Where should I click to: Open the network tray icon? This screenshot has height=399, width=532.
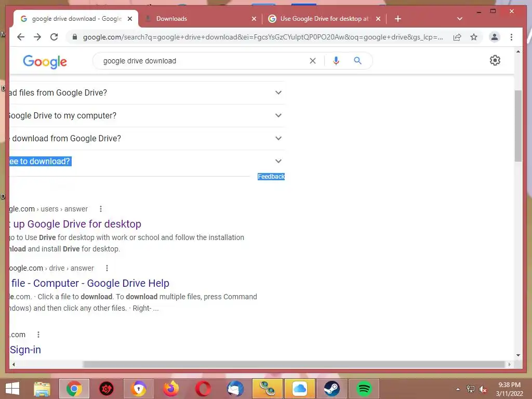pyautogui.click(x=470, y=389)
